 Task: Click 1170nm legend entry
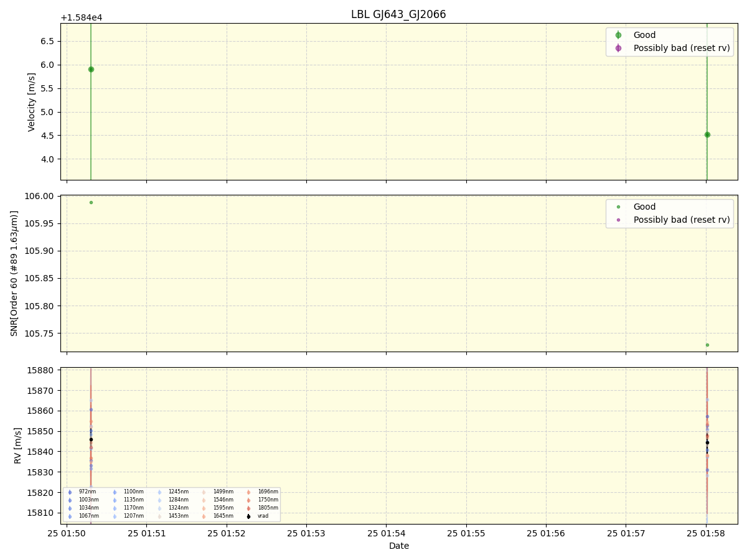pos(127,508)
